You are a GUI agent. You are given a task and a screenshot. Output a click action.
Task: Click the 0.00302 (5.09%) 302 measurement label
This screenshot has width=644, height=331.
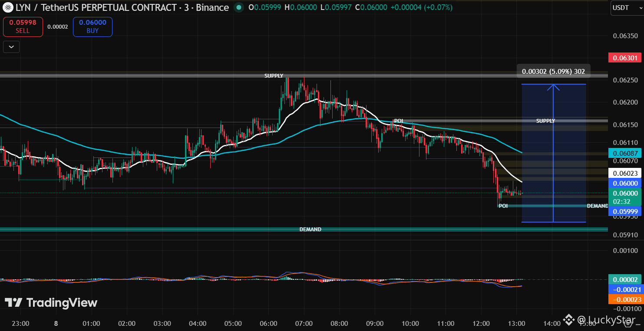click(x=553, y=71)
